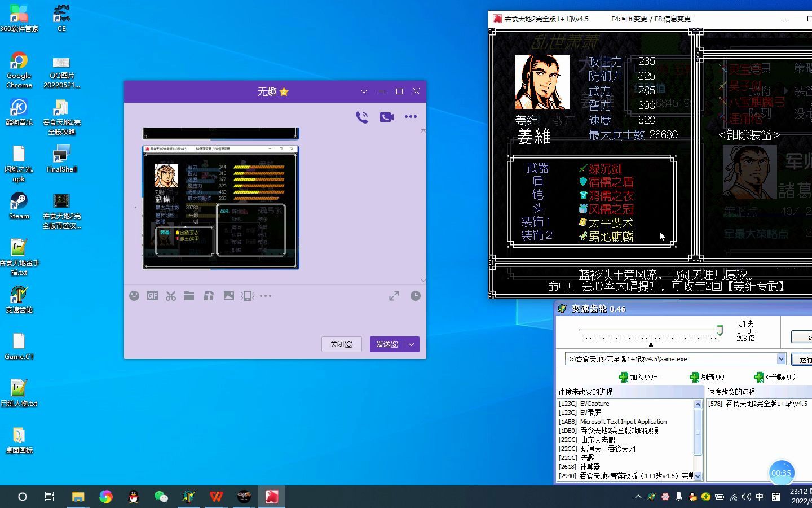Select the 绿沉剑 weapon in game equipment

(x=601, y=169)
